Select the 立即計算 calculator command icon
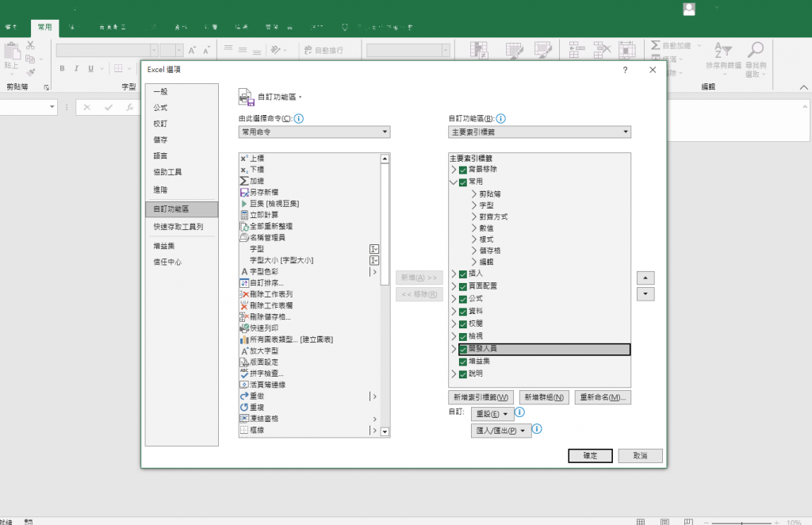 (244, 215)
